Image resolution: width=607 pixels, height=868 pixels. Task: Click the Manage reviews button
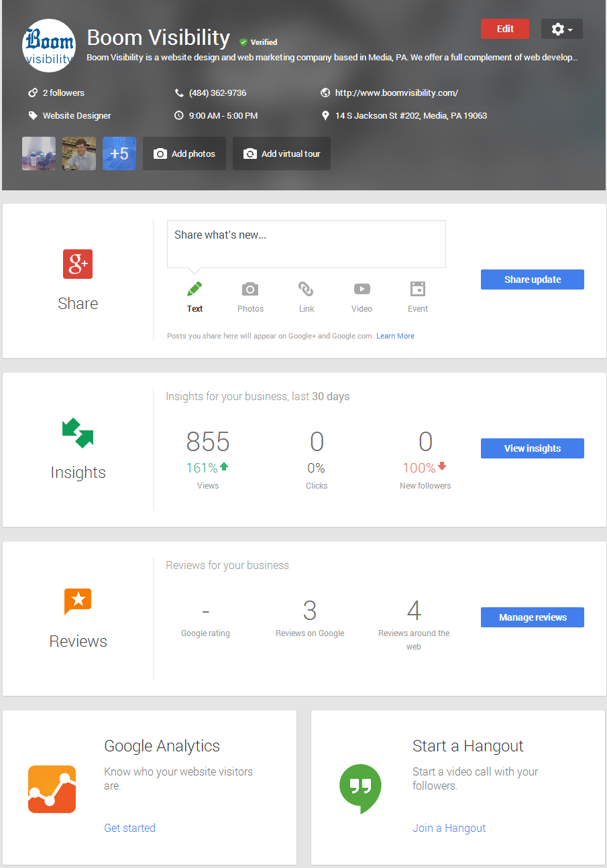[533, 617]
